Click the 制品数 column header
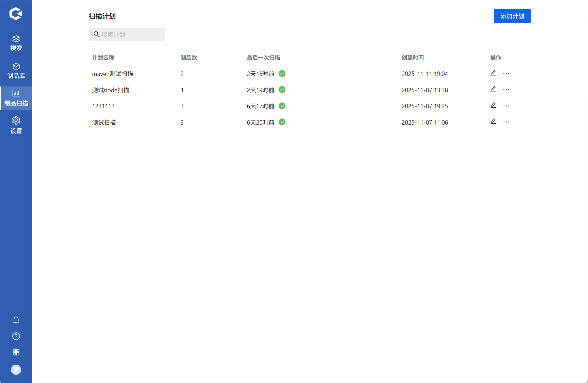 189,58
